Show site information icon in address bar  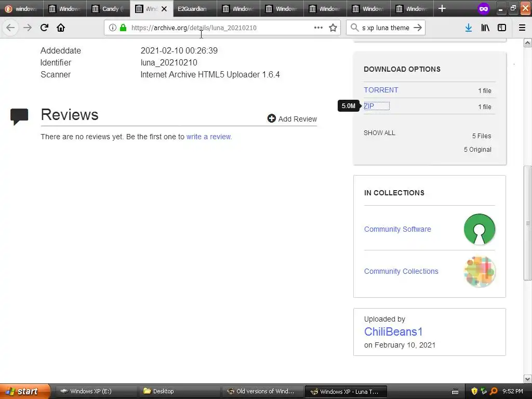click(x=113, y=28)
